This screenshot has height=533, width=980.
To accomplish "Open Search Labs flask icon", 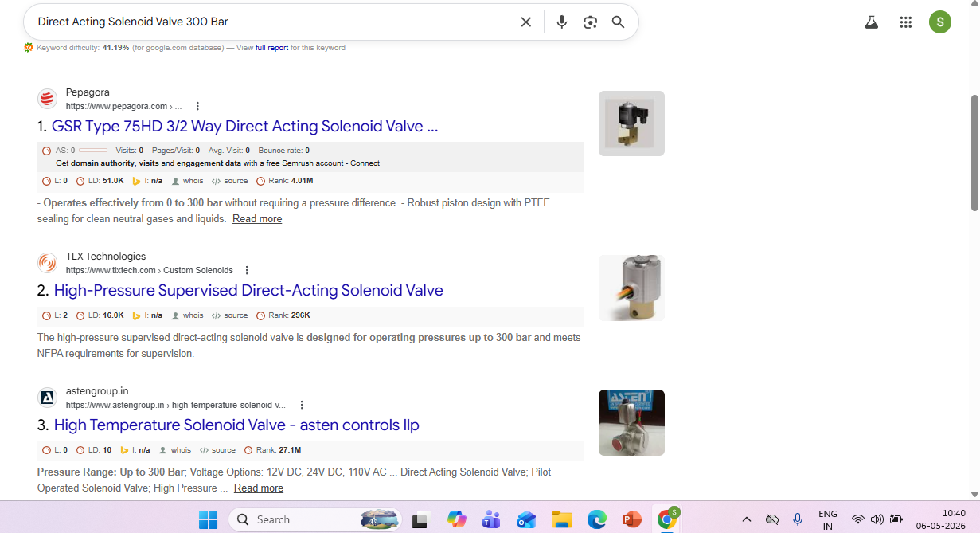I will pos(872,22).
